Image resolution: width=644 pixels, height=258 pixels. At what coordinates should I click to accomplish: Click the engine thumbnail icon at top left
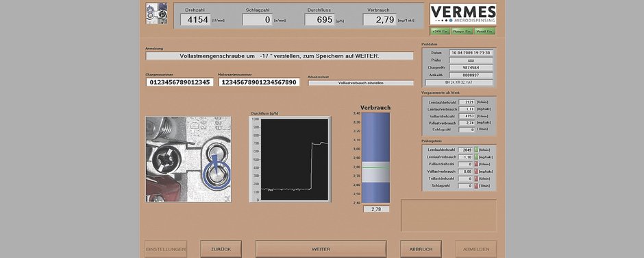[x=156, y=14]
